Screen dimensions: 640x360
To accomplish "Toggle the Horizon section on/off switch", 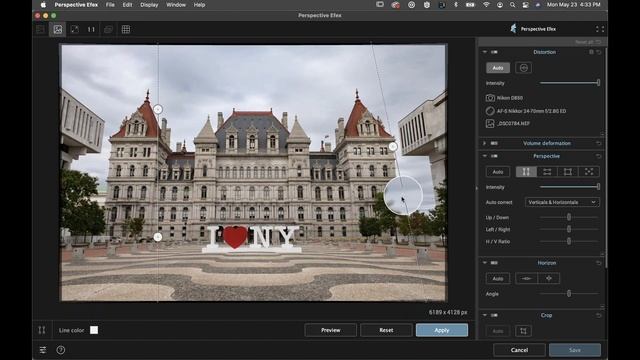I will click(x=494, y=263).
